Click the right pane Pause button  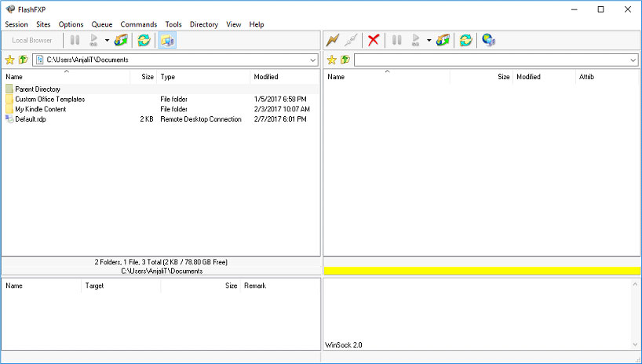397,40
